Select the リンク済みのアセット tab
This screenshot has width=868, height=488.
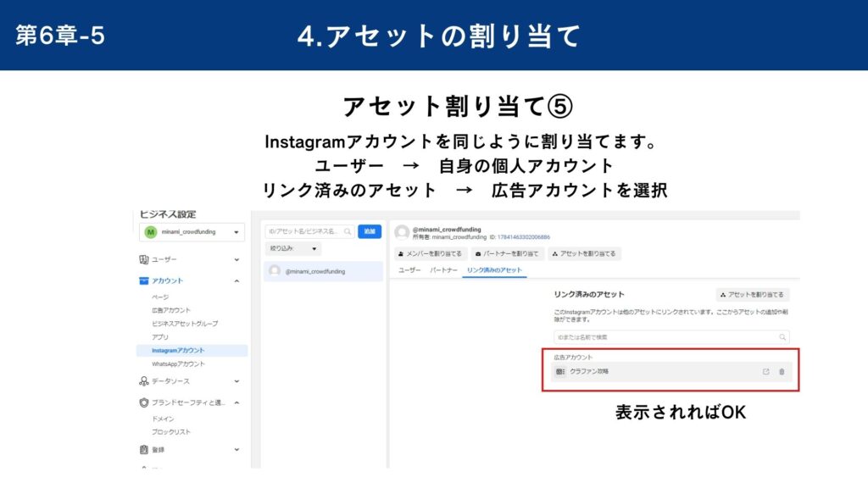point(494,270)
